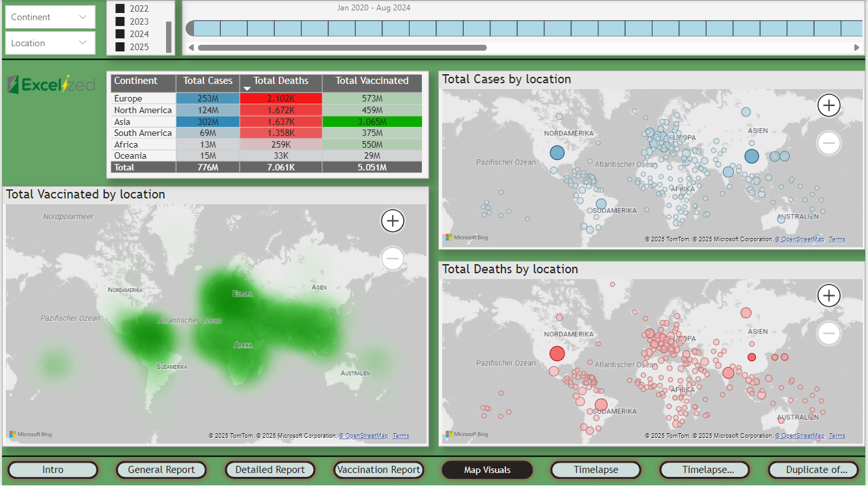Click Microsoft Bing logo on Total Vaccinated map
The height and width of the screenshot is (486, 868).
click(x=31, y=434)
